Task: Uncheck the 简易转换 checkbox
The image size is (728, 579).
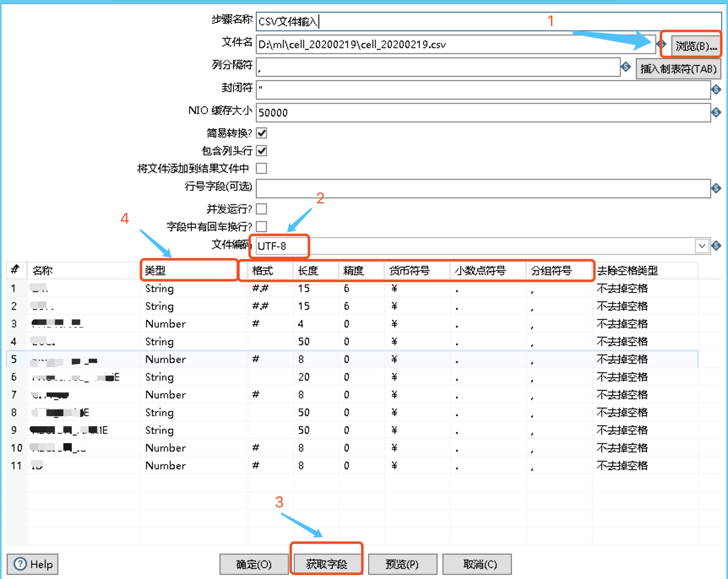Action: point(261,133)
